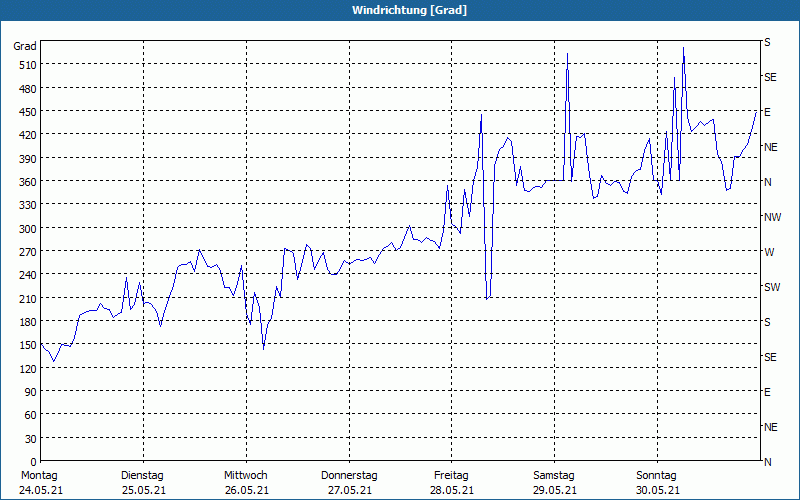Select the Mittwoch 26.05.21 date label
800x500 pixels.
pyautogui.click(x=245, y=482)
